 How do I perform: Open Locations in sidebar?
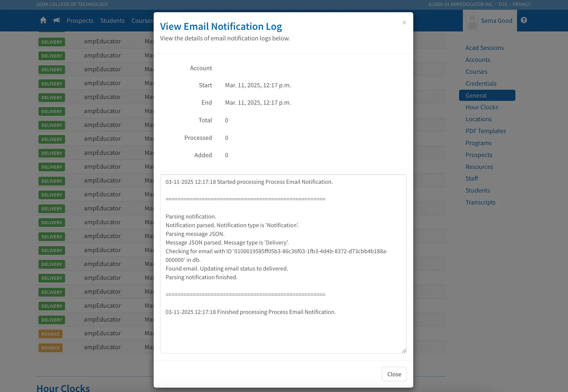(479, 119)
